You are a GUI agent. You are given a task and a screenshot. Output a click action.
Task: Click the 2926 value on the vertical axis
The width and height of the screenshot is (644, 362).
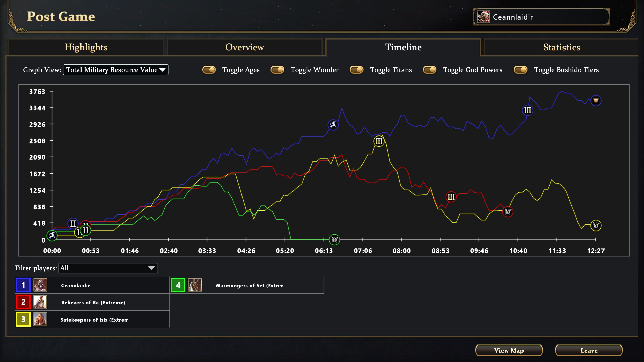coord(37,125)
